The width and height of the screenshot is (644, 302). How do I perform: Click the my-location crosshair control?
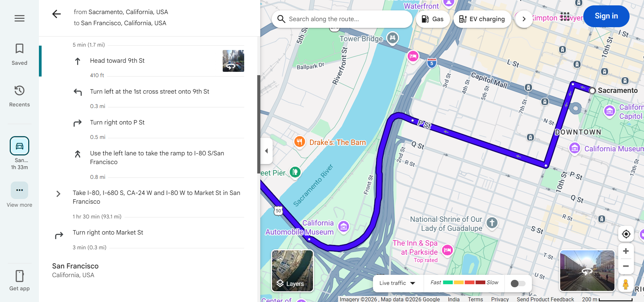626,234
